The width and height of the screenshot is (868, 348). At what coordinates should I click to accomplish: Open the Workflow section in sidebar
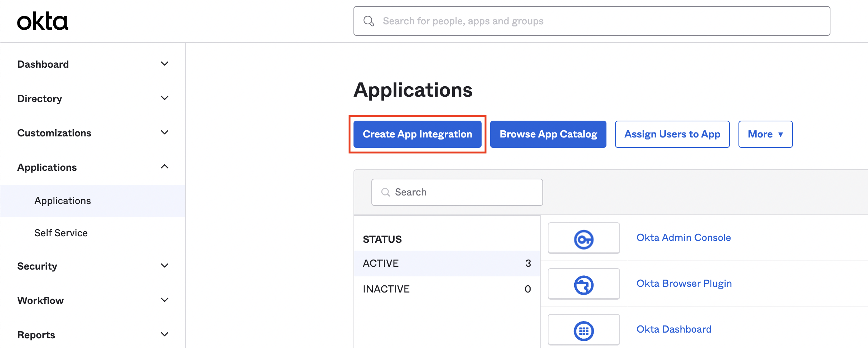coord(40,300)
